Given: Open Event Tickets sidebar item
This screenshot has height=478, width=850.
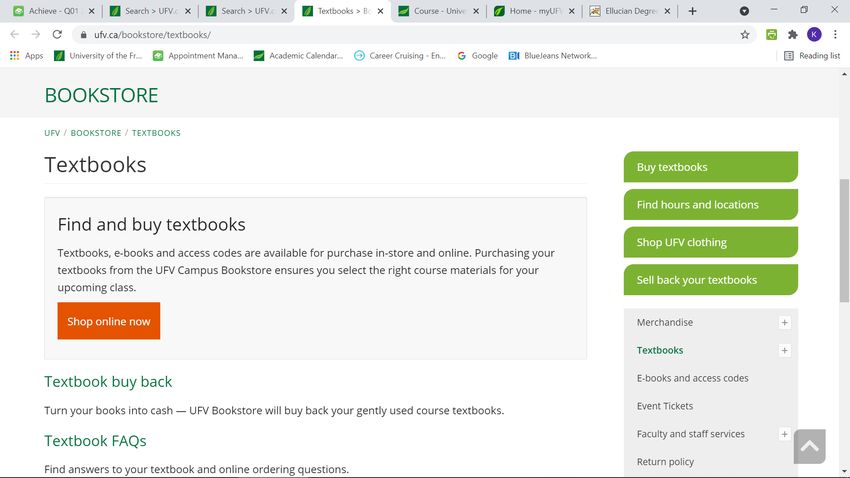Looking at the screenshot, I should coord(665,406).
